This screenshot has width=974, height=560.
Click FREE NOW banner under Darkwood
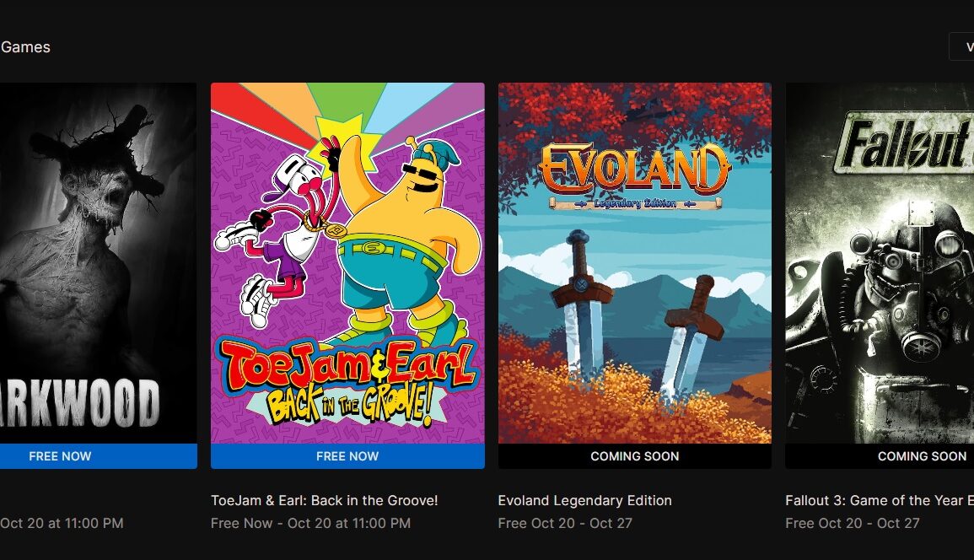click(x=98, y=456)
